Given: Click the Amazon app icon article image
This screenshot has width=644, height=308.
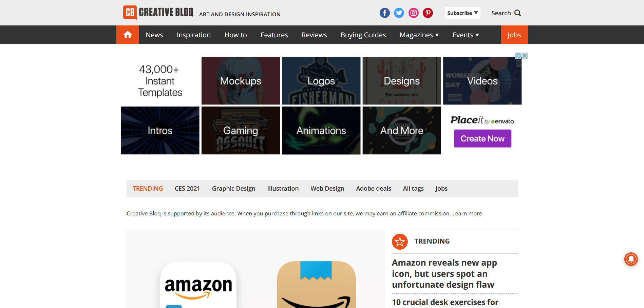Looking at the screenshot, I should [x=256, y=269].
